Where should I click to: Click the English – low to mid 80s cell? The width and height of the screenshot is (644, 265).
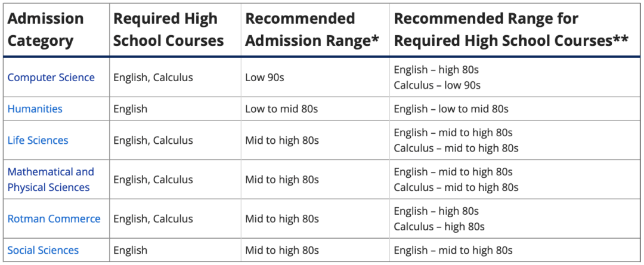451,109
